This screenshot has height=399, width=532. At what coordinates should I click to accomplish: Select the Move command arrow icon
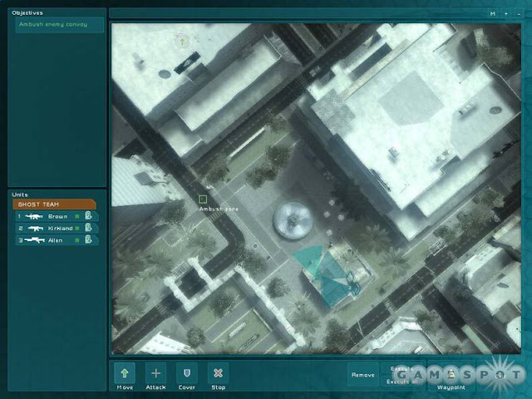pos(125,373)
